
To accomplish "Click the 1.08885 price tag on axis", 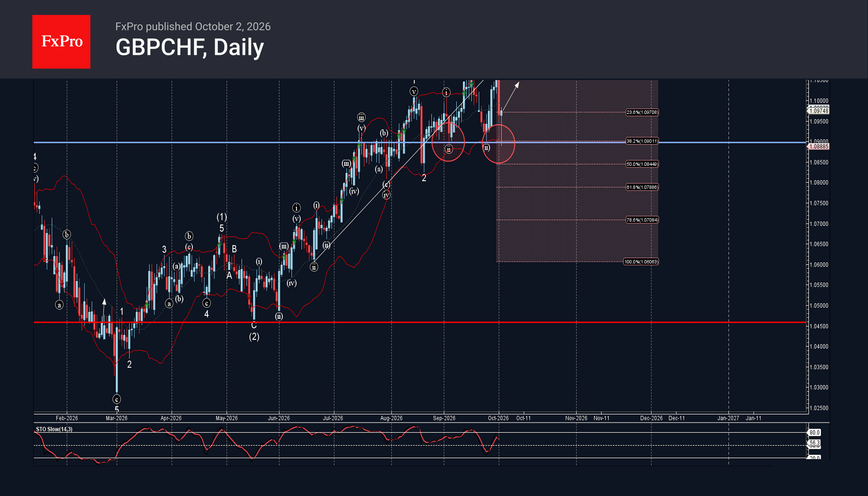I will 819,146.
